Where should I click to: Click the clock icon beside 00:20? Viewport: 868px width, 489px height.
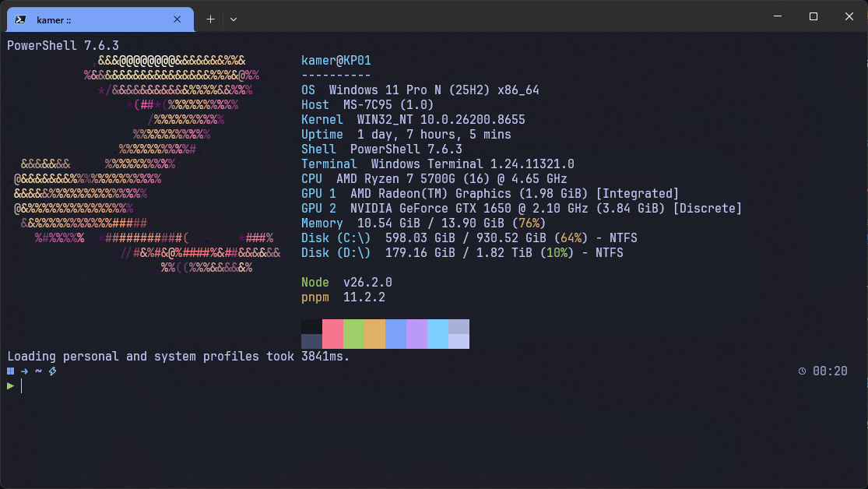(802, 371)
